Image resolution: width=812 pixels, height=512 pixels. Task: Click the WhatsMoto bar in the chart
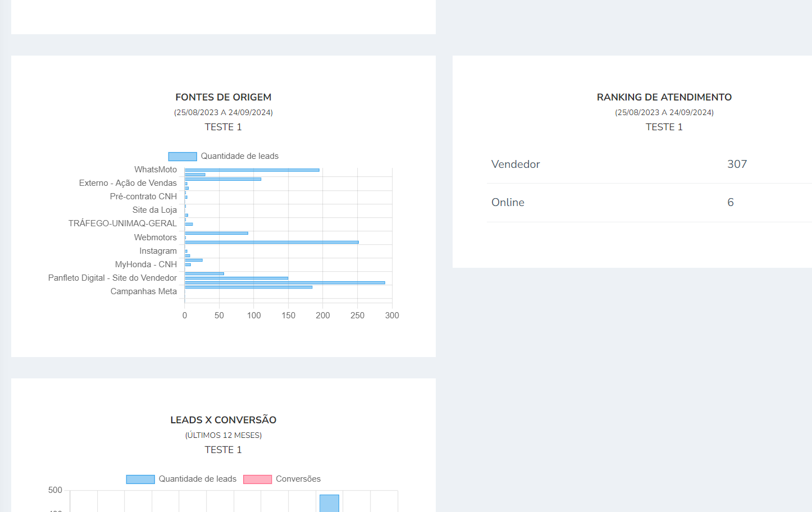pyautogui.click(x=252, y=170)
